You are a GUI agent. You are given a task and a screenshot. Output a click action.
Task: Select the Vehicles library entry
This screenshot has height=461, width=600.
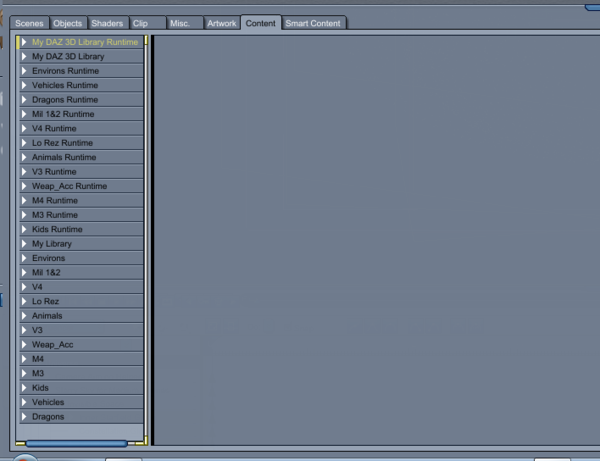click(82, 402)
